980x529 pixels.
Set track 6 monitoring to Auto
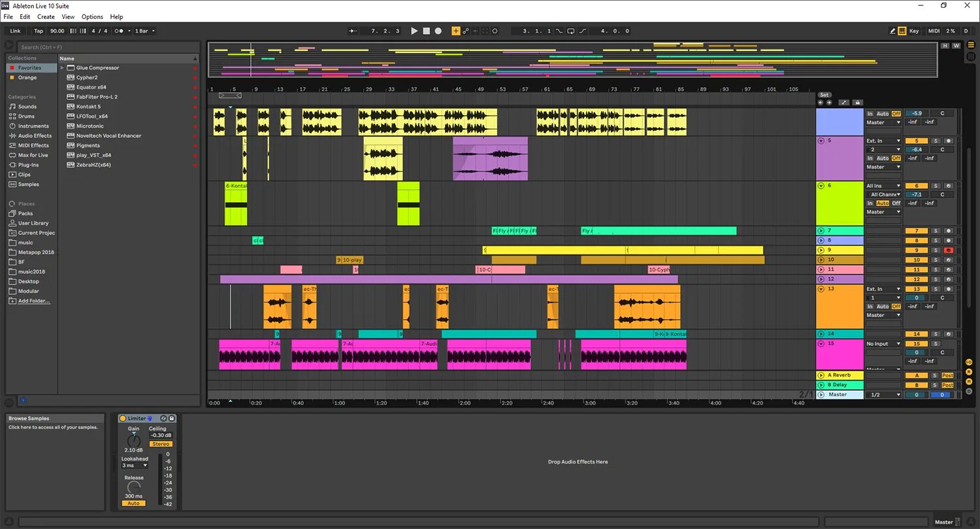(883, 203)
